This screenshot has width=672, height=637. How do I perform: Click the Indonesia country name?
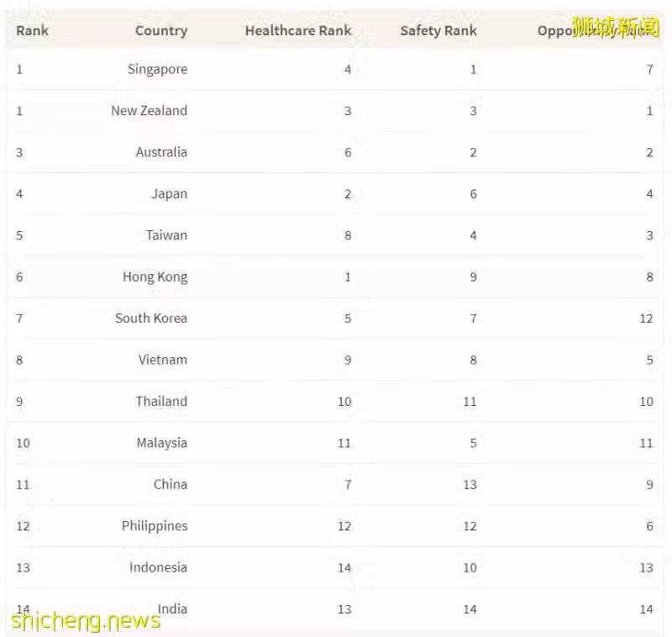point(159,567)
